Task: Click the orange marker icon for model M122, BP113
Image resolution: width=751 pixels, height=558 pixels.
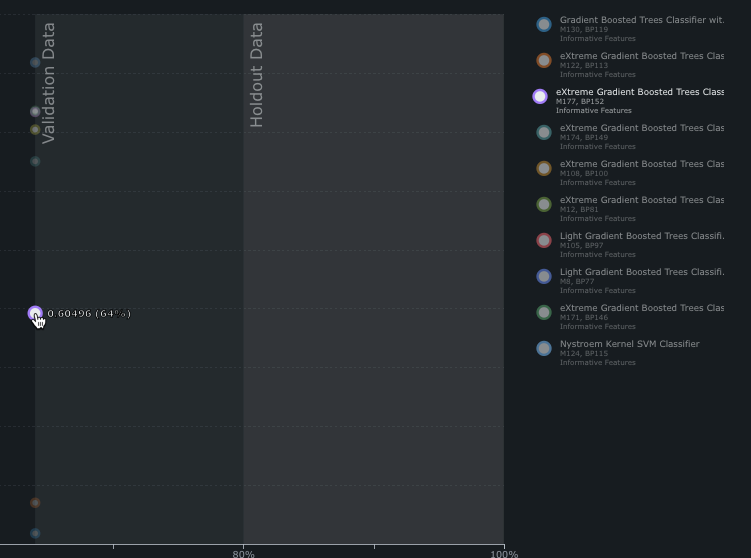Action: click(x=543, y=61)
